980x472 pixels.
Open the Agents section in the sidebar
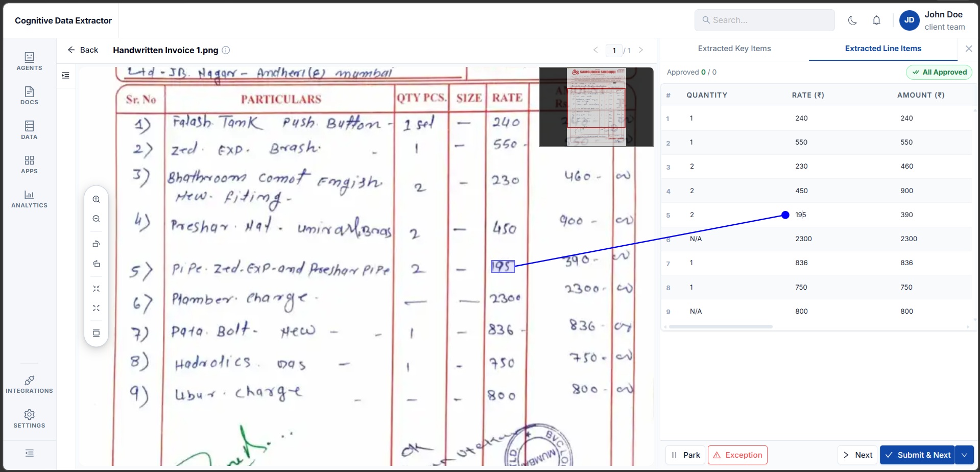(30, 61)
